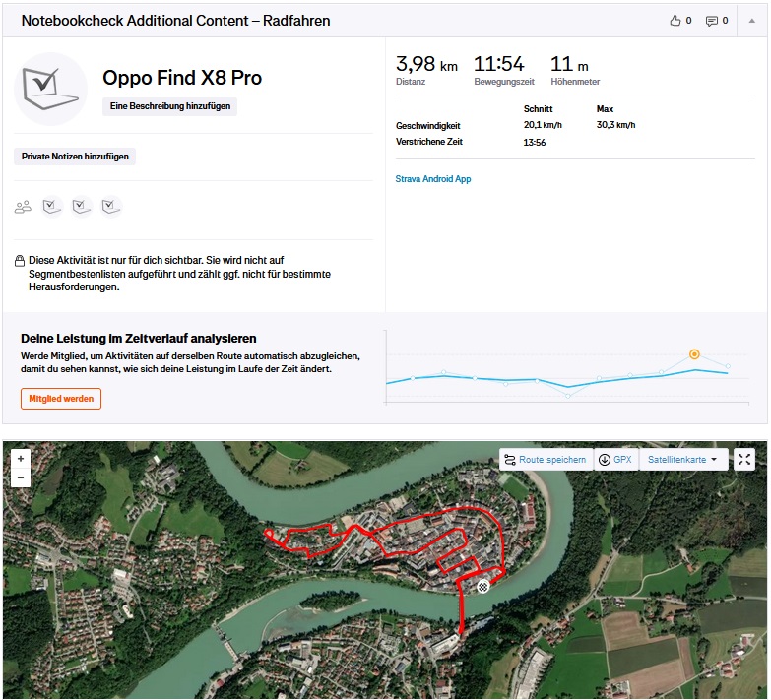
Task: Open the Strava Android App link
Action: pos(433,179)
